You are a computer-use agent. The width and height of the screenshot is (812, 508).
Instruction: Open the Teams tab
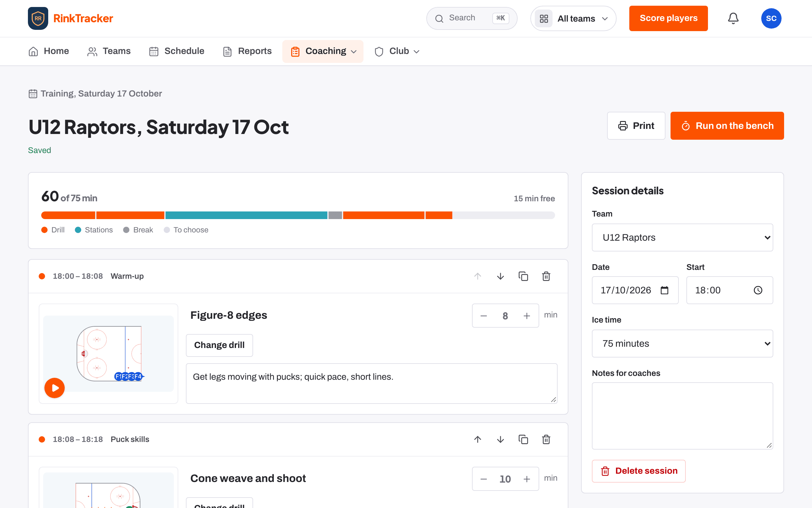point(109,51)
